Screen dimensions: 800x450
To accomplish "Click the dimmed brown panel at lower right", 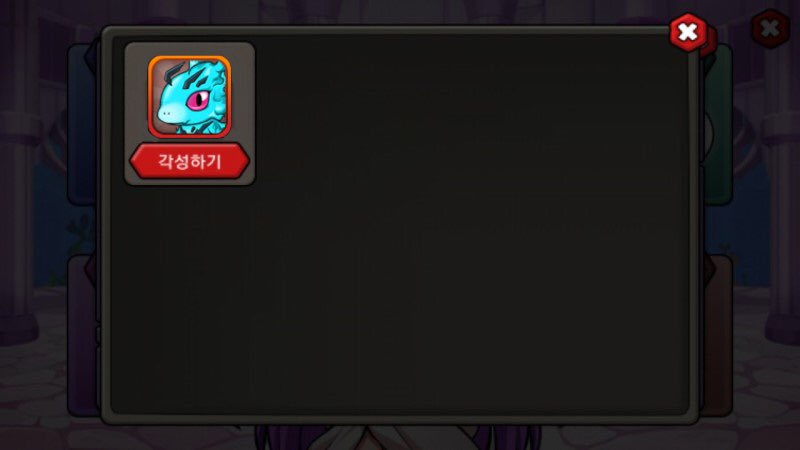I will (x=718, y=337).
